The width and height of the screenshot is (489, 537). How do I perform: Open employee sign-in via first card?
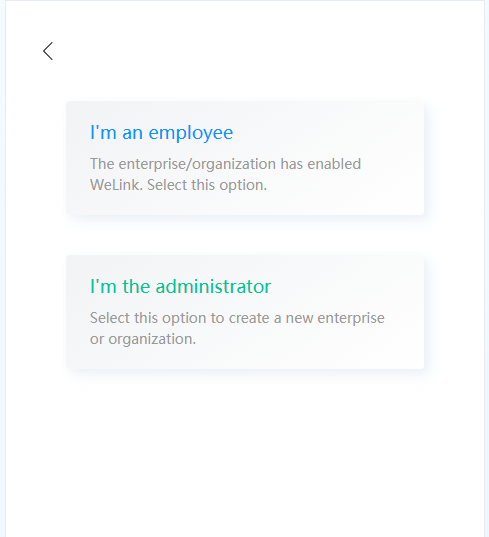tap(245, 158)
